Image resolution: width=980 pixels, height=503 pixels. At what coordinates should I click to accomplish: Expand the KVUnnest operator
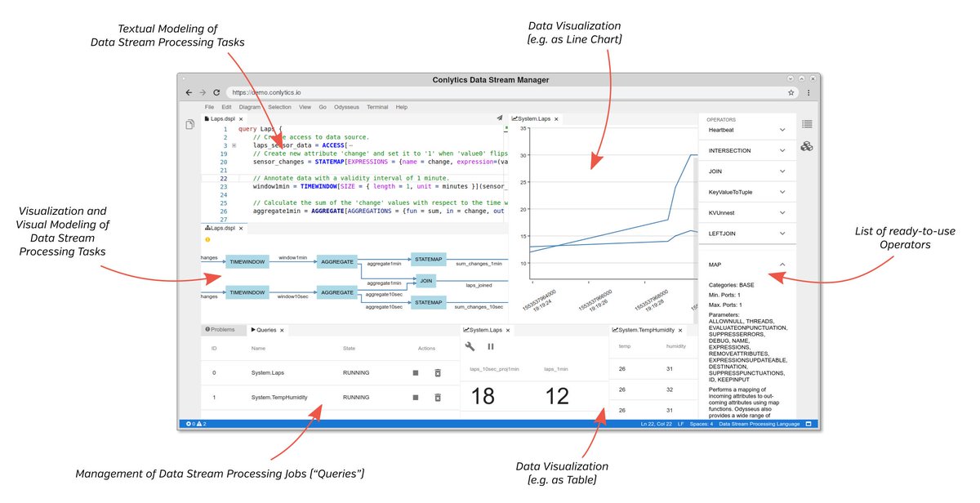click(782, 213)
